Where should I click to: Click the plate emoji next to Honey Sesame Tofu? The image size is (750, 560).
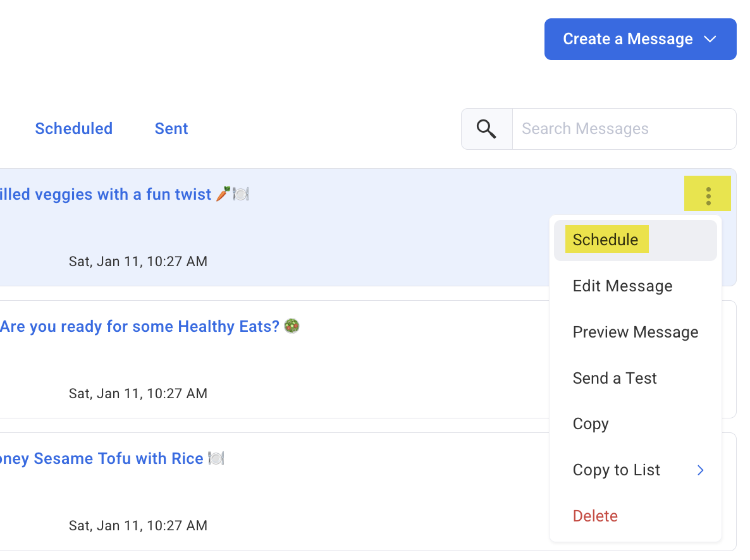pos(216,458)
